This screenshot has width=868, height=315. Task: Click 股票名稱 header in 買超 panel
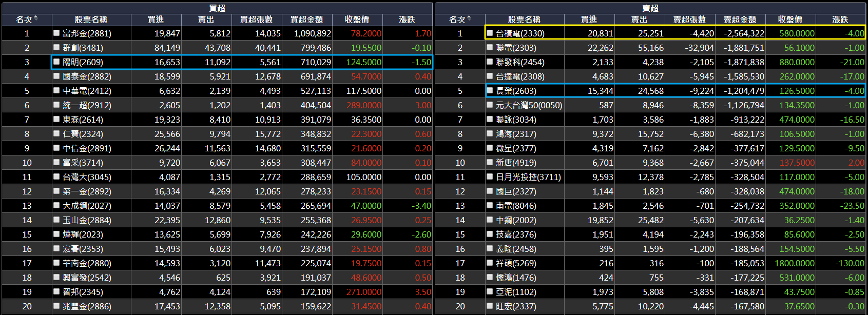tap(91, 19)
